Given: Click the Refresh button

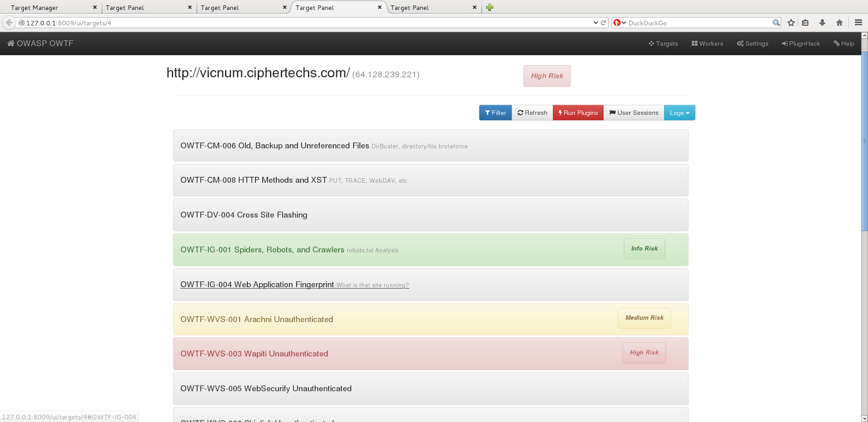Looking at the screenshot, I should 532,113.
